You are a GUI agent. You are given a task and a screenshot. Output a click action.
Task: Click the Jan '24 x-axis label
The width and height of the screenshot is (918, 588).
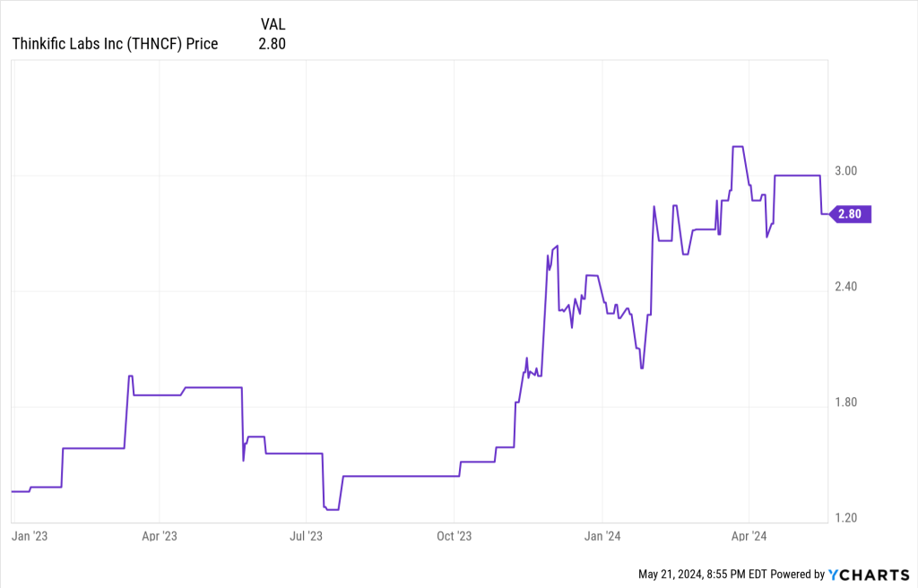(x=602, y=537)
